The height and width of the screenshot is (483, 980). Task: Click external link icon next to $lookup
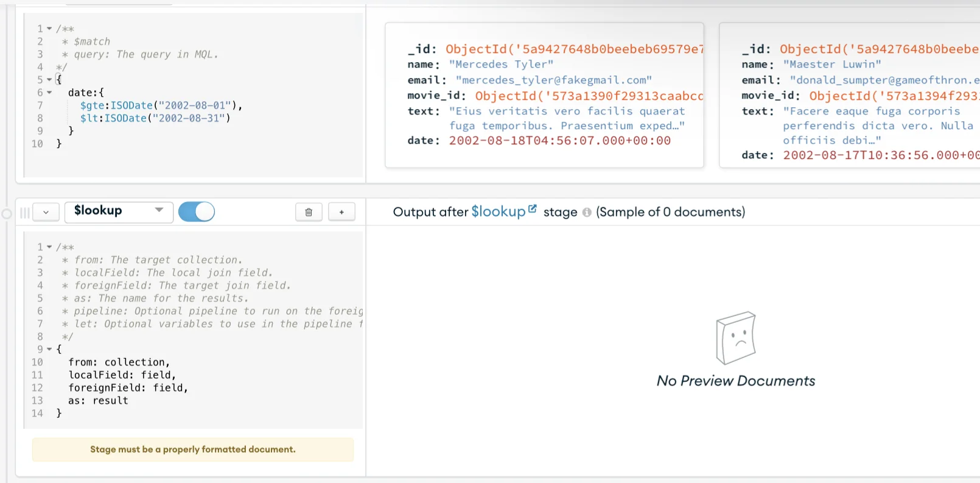pyautogui.click(x=533, y=209)
